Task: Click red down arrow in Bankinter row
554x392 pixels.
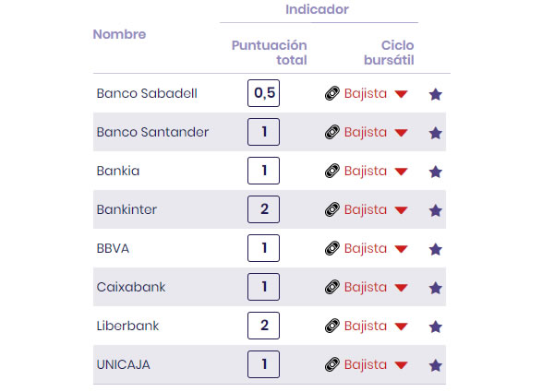Action: tap(401, 210)
